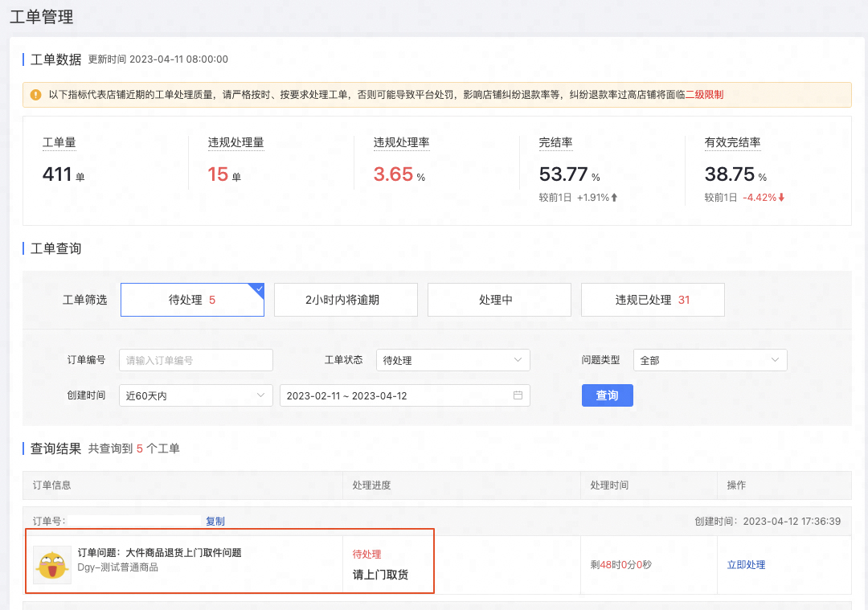Click the warning exclamation icon in notice banner
868x610 pixels.
tap(35, 95)
